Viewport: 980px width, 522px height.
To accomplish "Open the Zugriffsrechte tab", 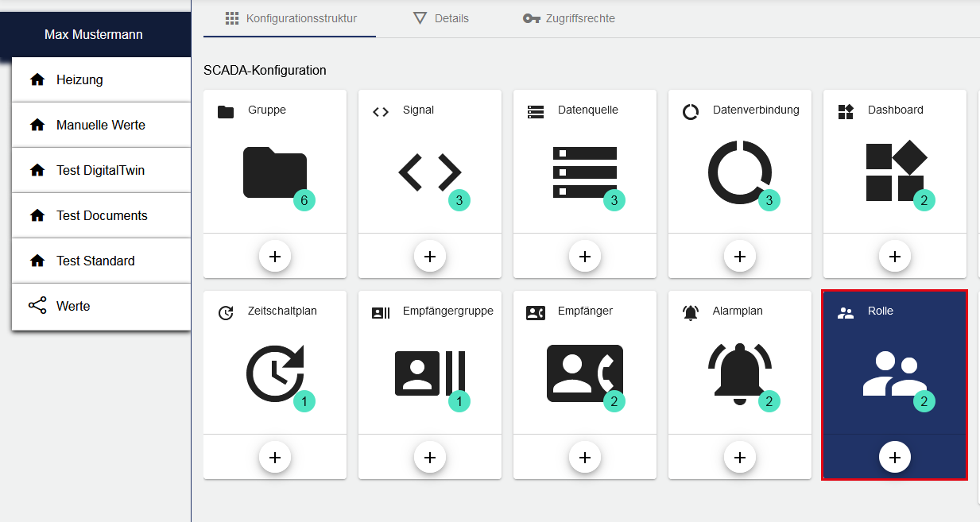I will click(569, 18).
